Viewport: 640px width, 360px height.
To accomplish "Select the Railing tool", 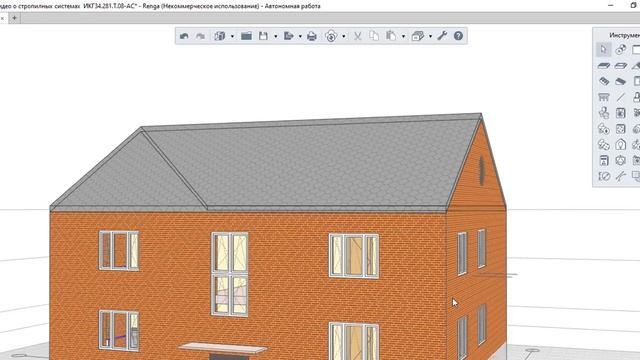I will coord(604,97).
